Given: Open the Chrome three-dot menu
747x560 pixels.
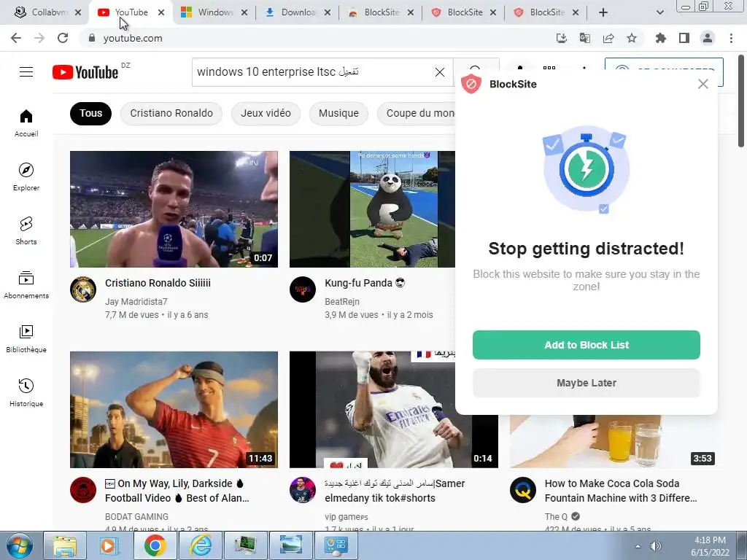Looking at the screenshot, I should (x=731, y=38).
